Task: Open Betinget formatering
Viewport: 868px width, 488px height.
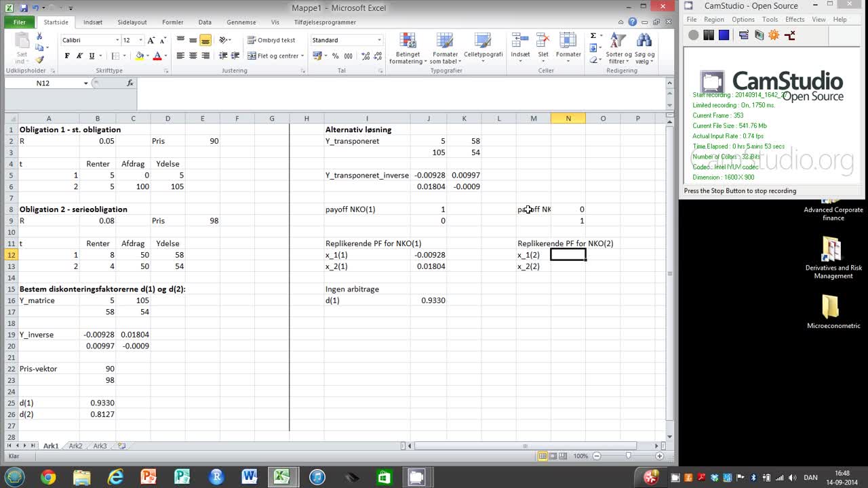Action: [408, 48]
